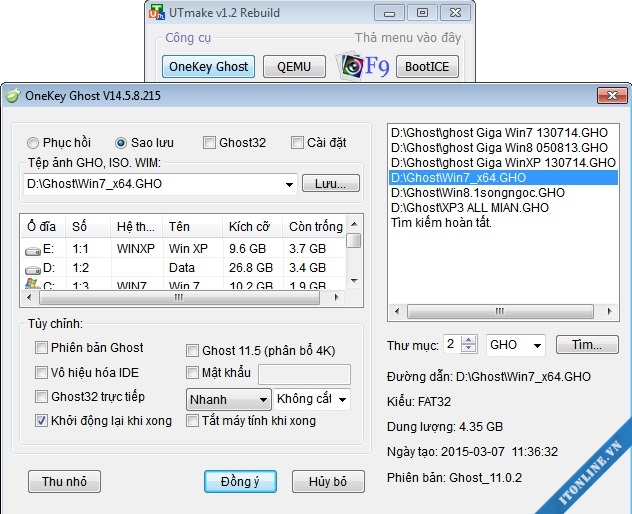Click OneKey Ghost button in UTmake
The height and width of the screenshot is (514, 632).
coord(208,67)
